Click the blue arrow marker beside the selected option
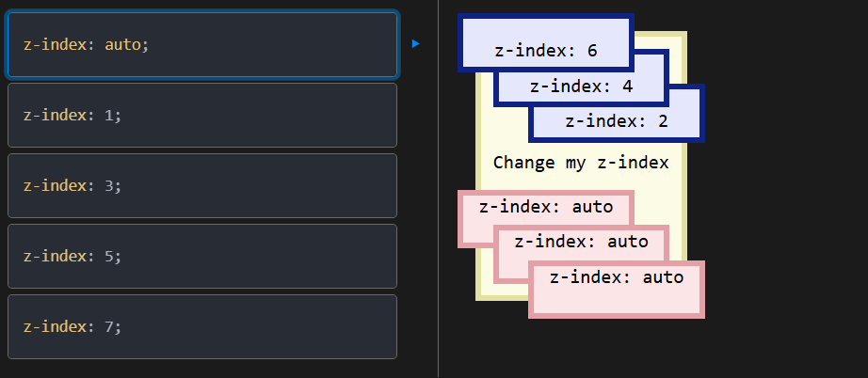The image size is (868, 378). tap(416, 43)
